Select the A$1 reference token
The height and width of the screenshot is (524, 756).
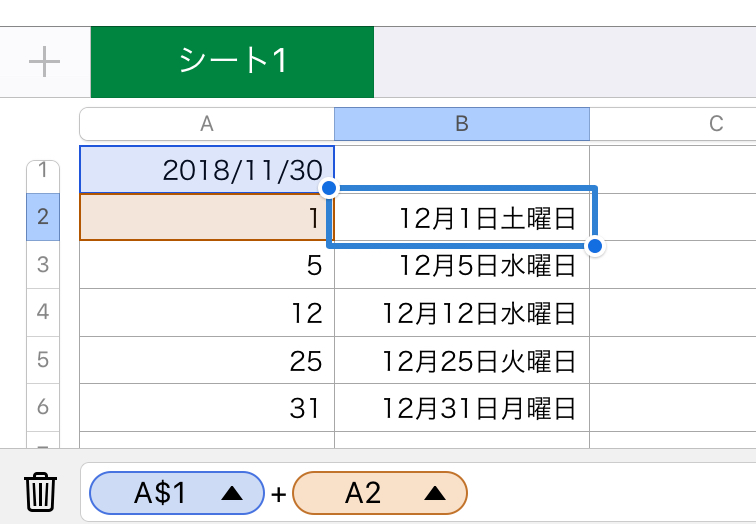pos(160,492)
